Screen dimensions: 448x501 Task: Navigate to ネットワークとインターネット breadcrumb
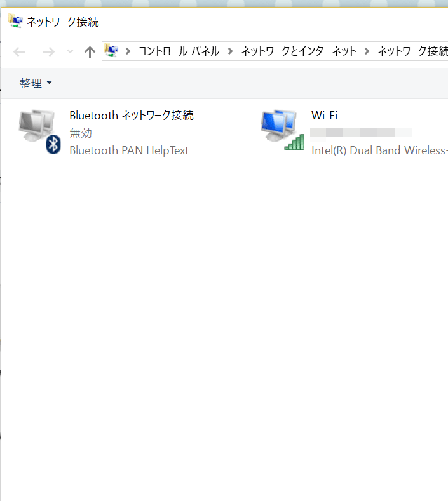click(298, 51)
